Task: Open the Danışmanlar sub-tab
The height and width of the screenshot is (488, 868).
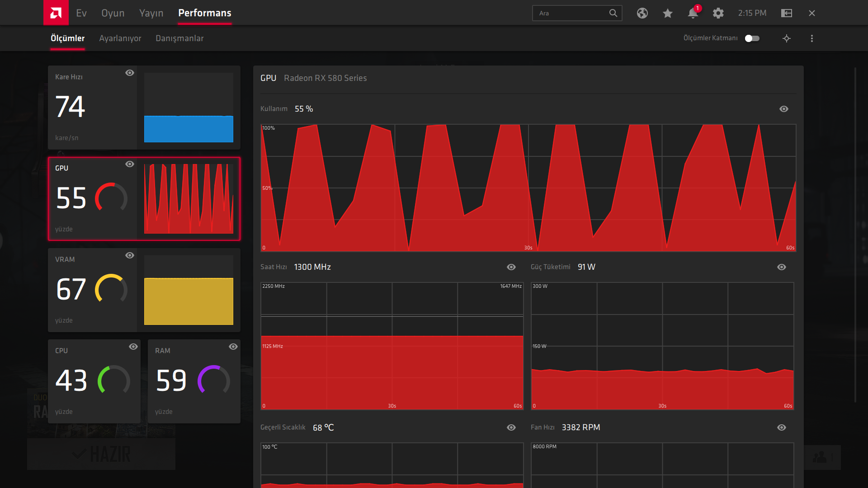Action: 179,38
